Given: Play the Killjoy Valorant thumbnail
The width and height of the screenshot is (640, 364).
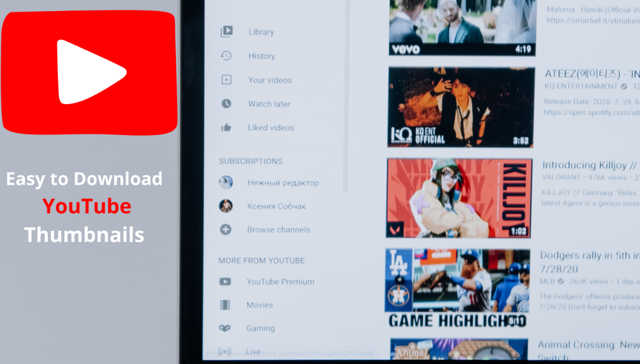Looking at the screenshot, I should click(459, 198).
